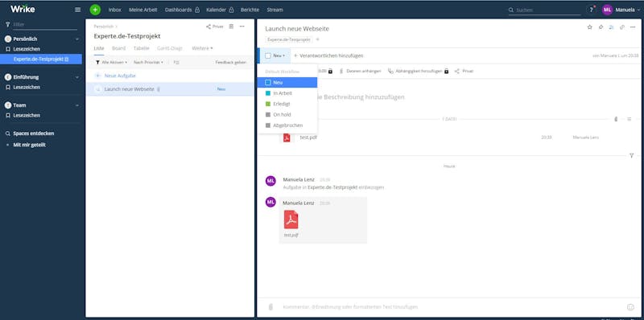Switch to the Liste tab

tap(98, 48)
